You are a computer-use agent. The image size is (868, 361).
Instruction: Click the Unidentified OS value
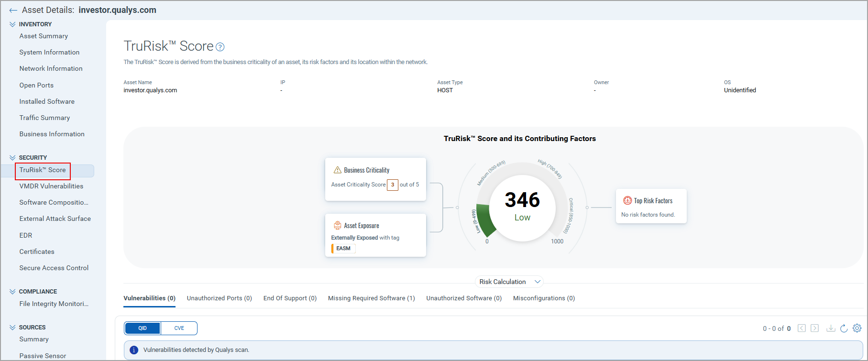(740, 90)
